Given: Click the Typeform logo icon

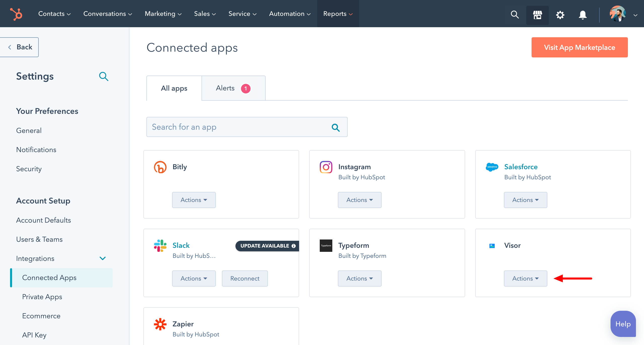Looking at the screenshot, I should click(x=326, y=246).
